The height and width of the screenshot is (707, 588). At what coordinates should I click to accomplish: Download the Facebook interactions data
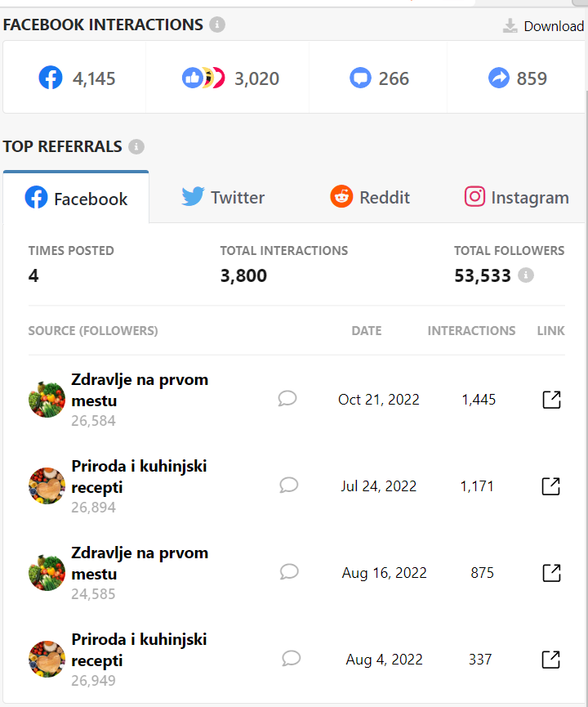pyautogui.click(x=543, y=26)
